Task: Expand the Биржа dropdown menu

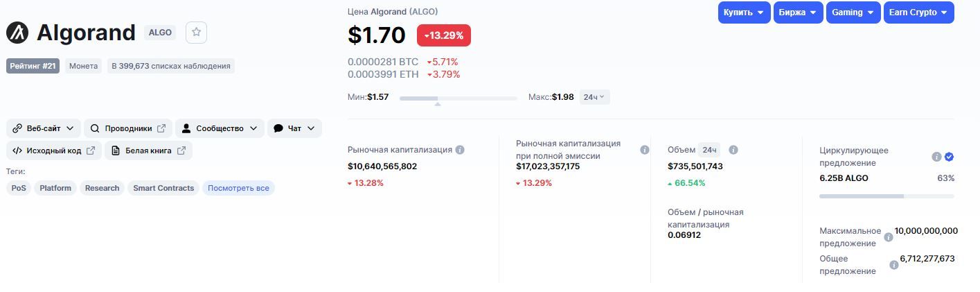Action: [796, 12]
